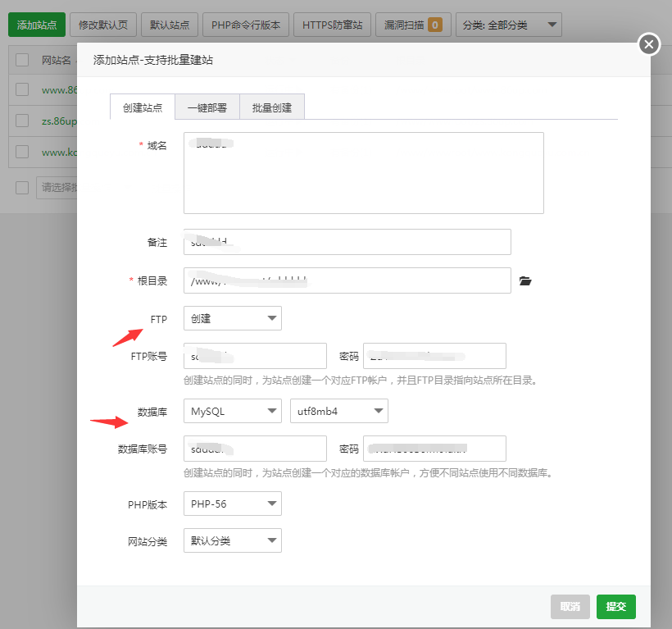
Task: Tick the checkbox for the zs.86up site row
Action: (22, 121)
